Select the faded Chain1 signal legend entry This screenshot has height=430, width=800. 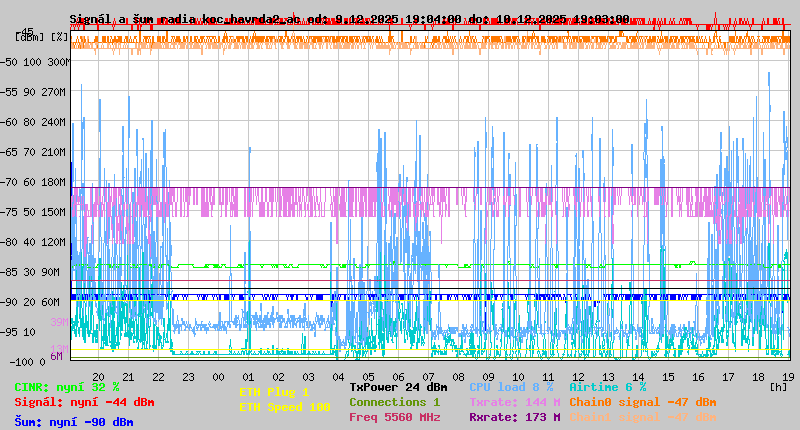point(643,417)
